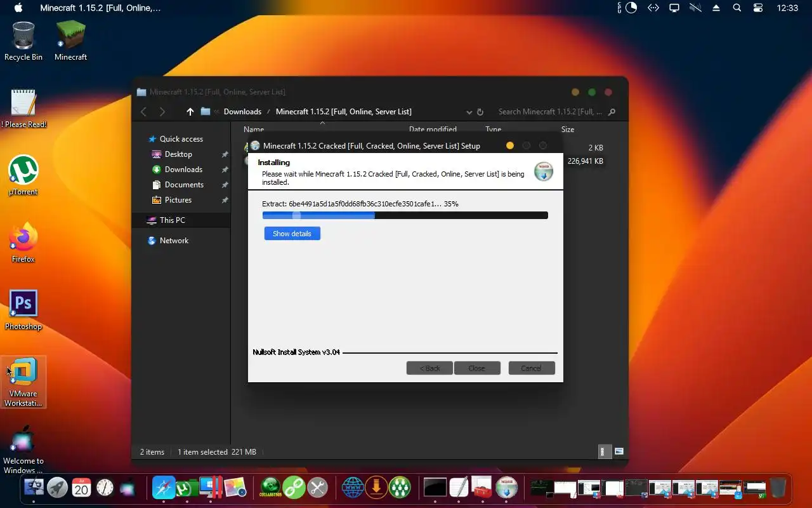Open Pictures in Explorer sidebar
The width and height of the screenshot is (812, 508).
click(178, 200)
